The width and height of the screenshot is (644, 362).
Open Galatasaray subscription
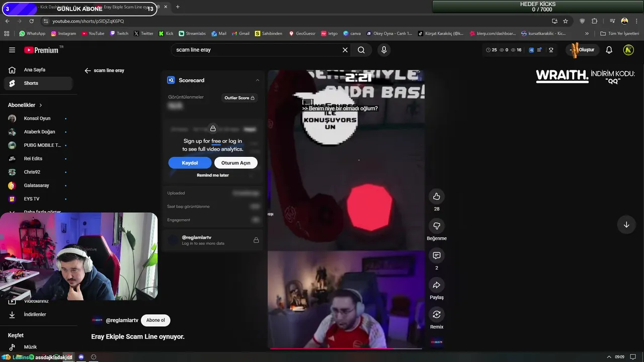tap(38, 186)
